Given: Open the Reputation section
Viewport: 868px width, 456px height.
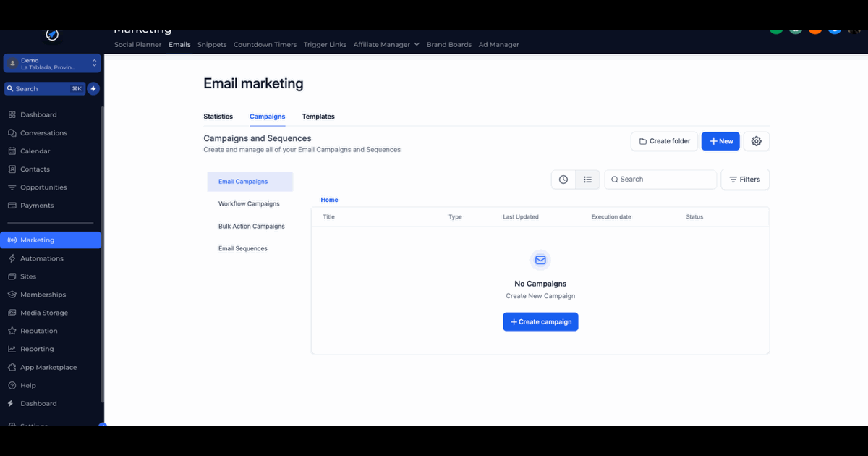Looking at the screenshot, I should [x=38, y=331].
